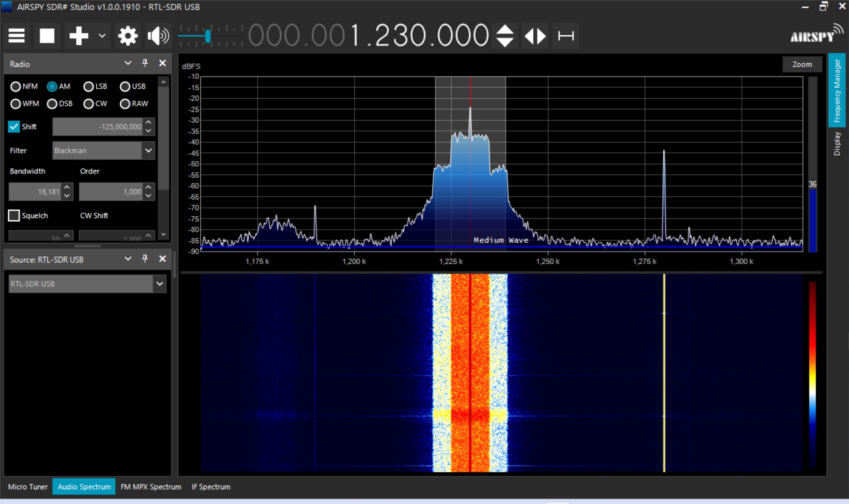Pin the Radio panel
849x504 pixels.
pyautogui.click(x=145, y=63)
